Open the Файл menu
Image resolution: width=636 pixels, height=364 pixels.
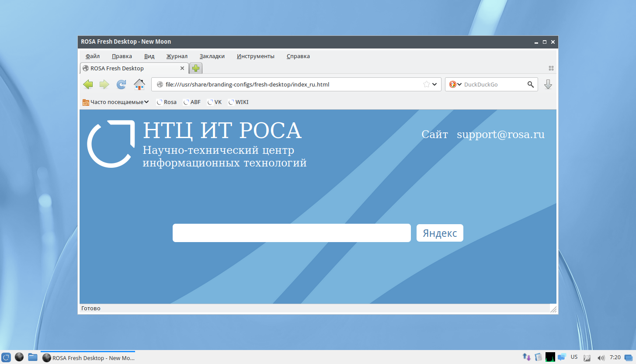coord(93,56)
